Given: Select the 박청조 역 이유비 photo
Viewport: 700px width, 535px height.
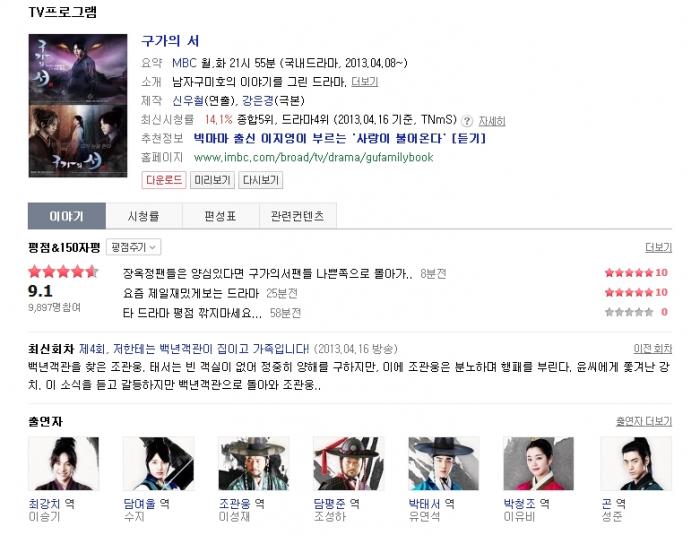Looking at the screenshot, I should click(x=538, y=464).
